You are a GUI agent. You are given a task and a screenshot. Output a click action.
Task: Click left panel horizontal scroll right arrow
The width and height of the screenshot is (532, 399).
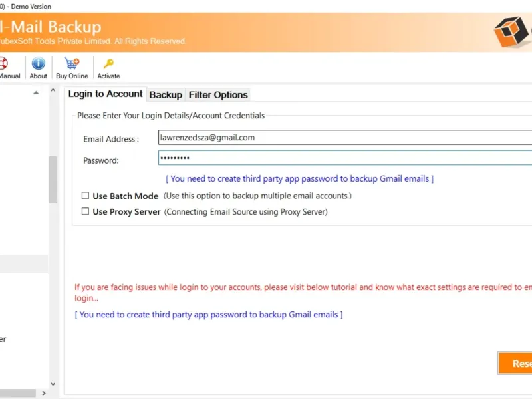coord(44,393)
